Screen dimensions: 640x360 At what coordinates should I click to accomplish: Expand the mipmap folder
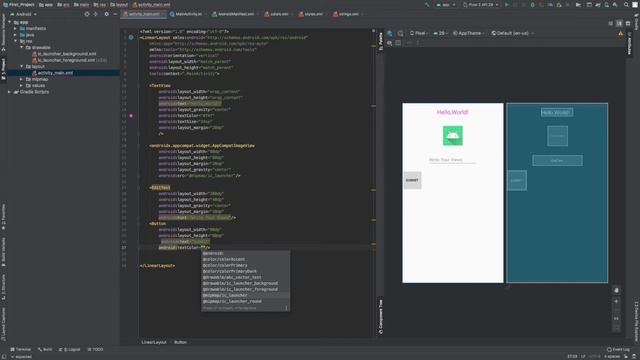(x=22, y=79)
